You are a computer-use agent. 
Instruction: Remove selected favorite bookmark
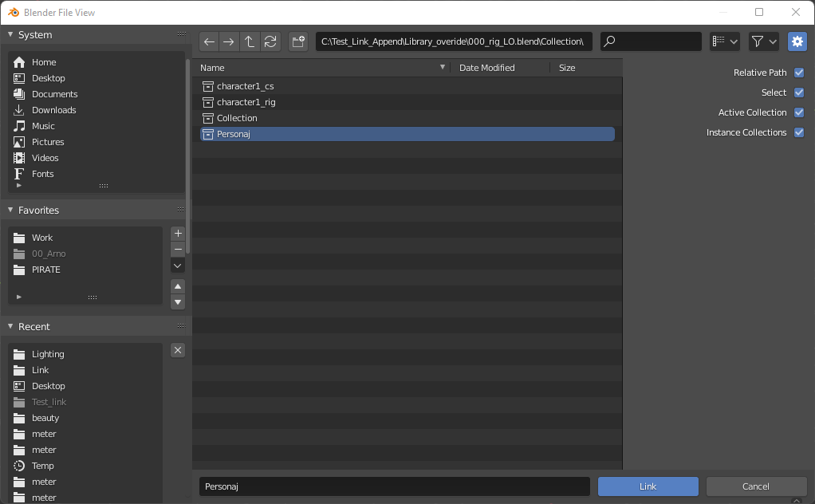click(x=178, y=250)
